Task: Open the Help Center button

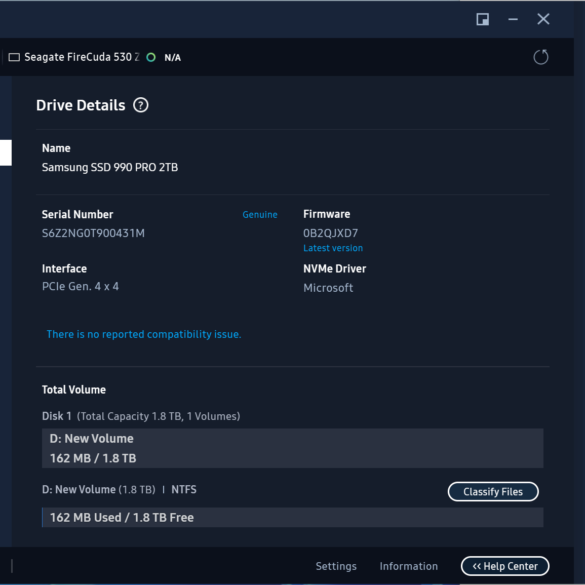Action: click(505, 566)
